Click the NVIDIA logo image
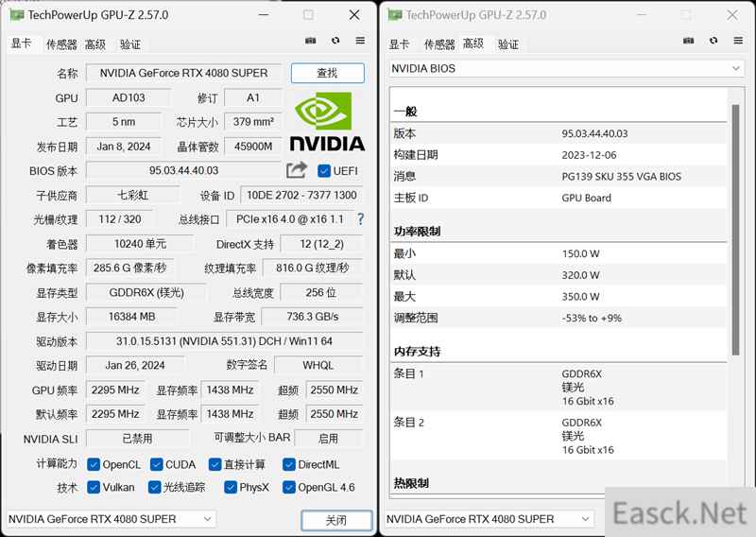Viewport: 756px width, 537px height. (x=327, y=122)
